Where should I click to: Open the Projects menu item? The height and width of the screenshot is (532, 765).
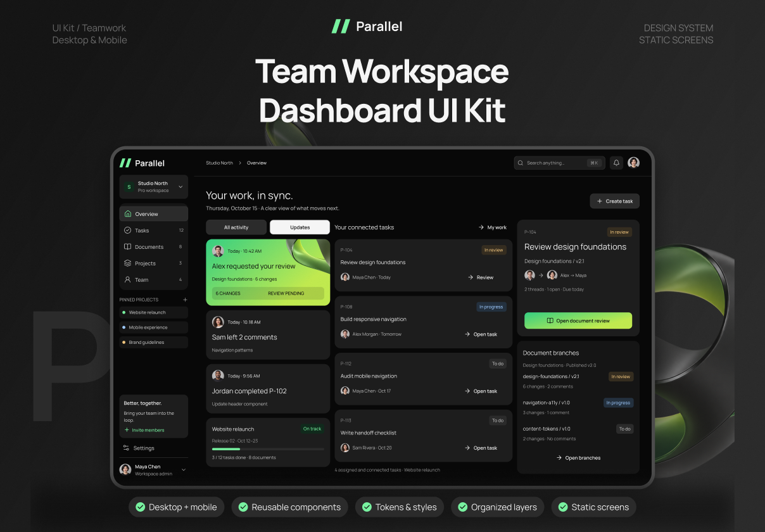pos(154,263)
